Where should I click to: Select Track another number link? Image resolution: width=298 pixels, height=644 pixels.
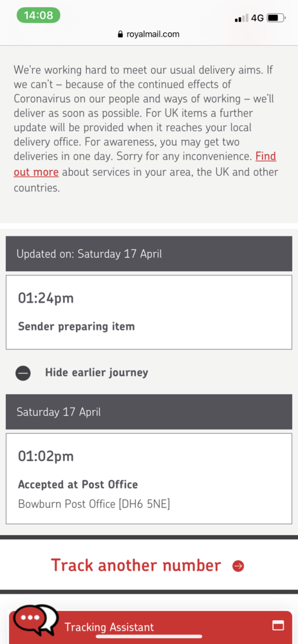tap(136, 565)
